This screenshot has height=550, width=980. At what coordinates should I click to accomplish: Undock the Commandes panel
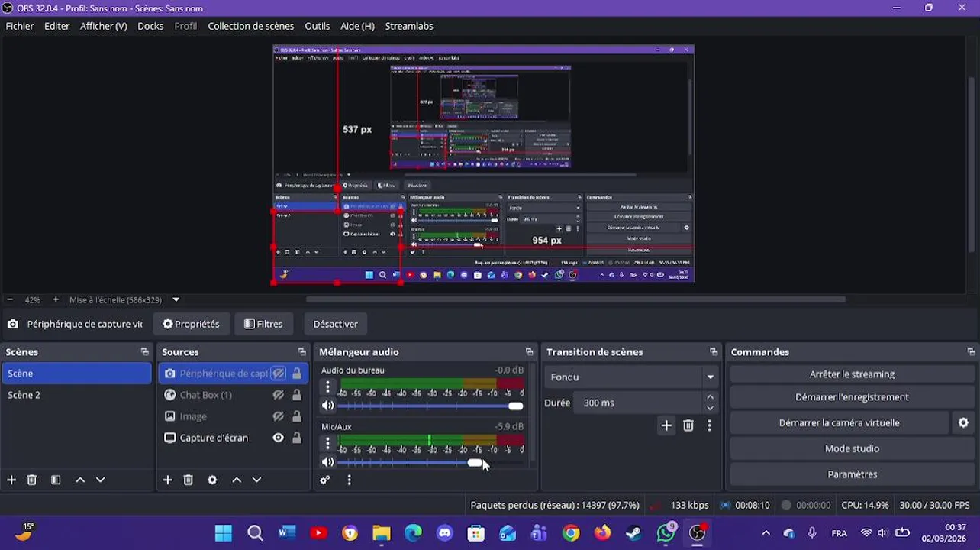point(971,352)
